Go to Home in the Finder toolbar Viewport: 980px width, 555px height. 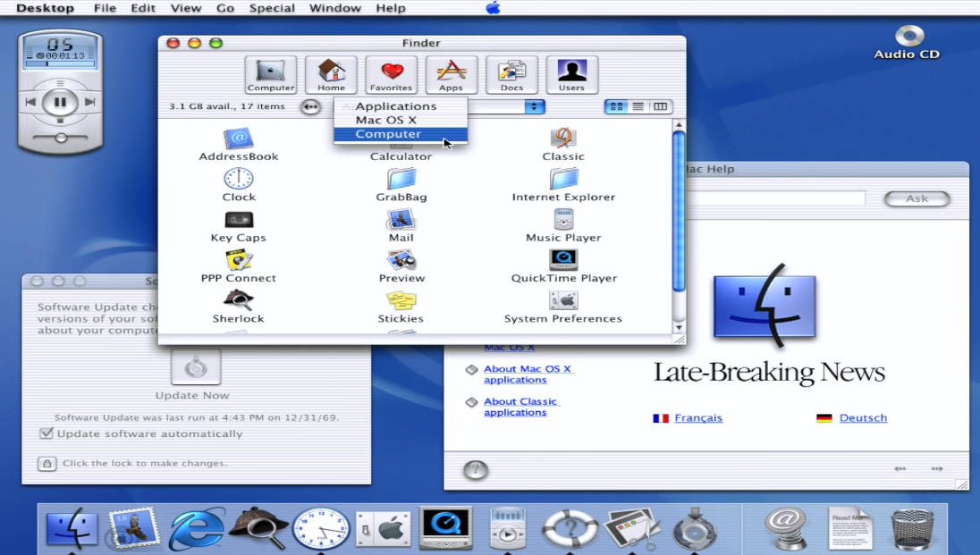point(331,74)
